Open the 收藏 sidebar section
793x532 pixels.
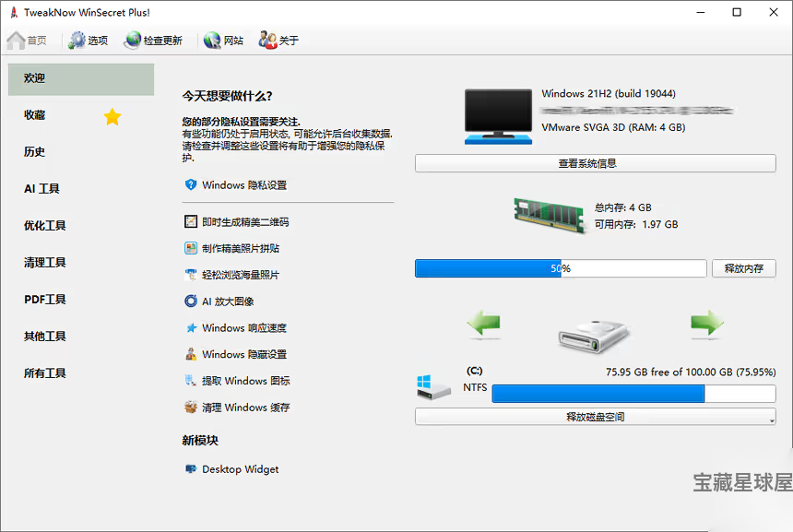[34, 115]
